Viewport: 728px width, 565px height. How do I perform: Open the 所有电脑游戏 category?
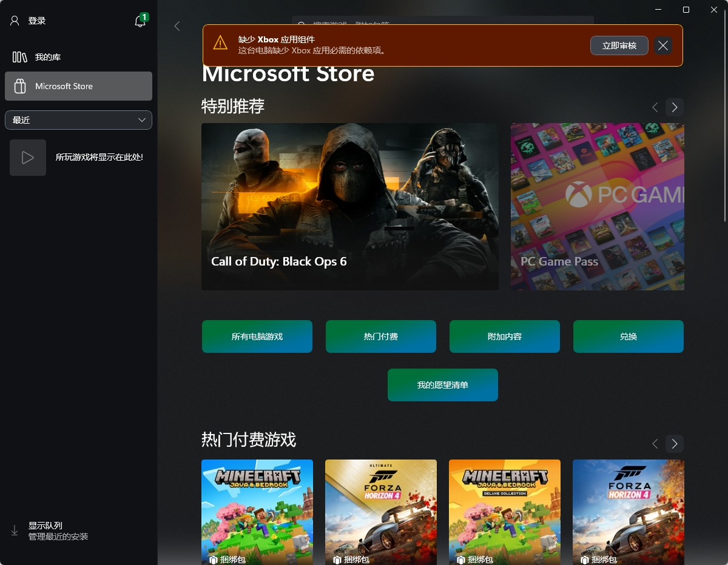tap(257, 336)
